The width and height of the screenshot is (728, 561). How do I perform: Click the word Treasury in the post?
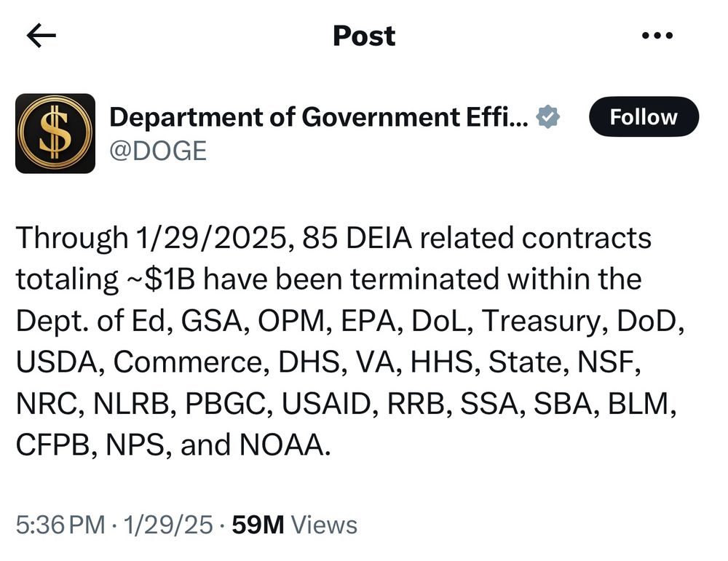pyautogui.click(x=541, y=321)
